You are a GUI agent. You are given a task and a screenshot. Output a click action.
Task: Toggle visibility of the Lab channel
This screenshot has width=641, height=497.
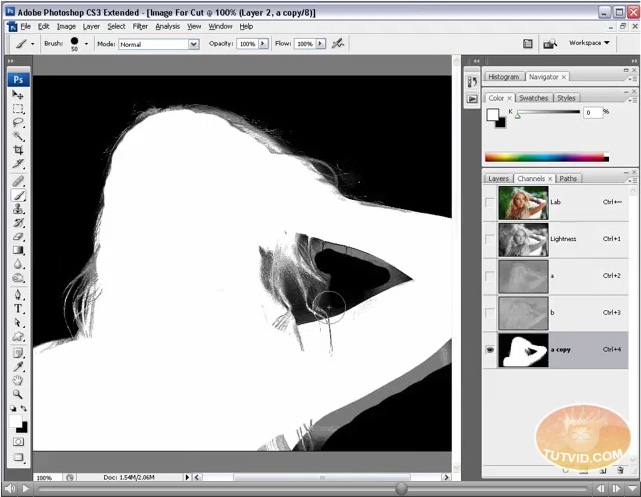pyautogui.click(x=490, y=203)
